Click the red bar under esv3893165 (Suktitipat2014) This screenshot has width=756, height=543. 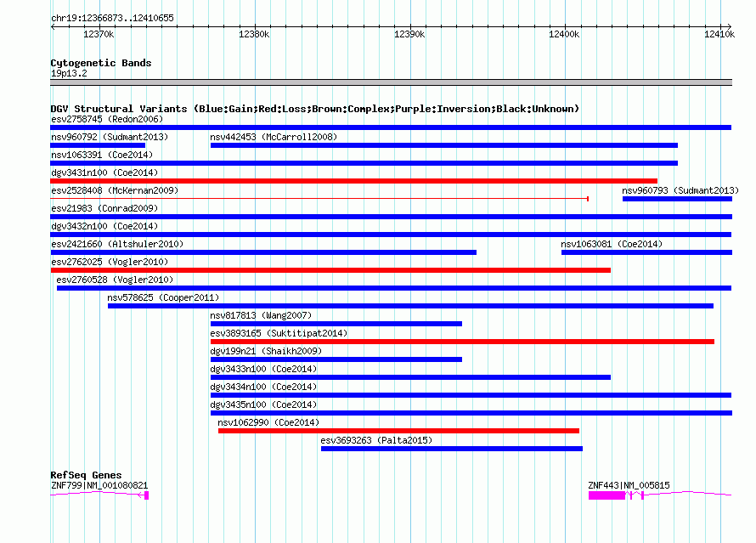[462, 342]
